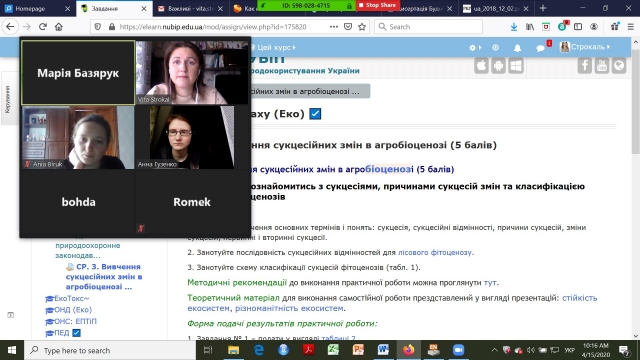Open the Moodle notifications bell
This screenshot has width=640, height=360.
click(x=517, y=48)
